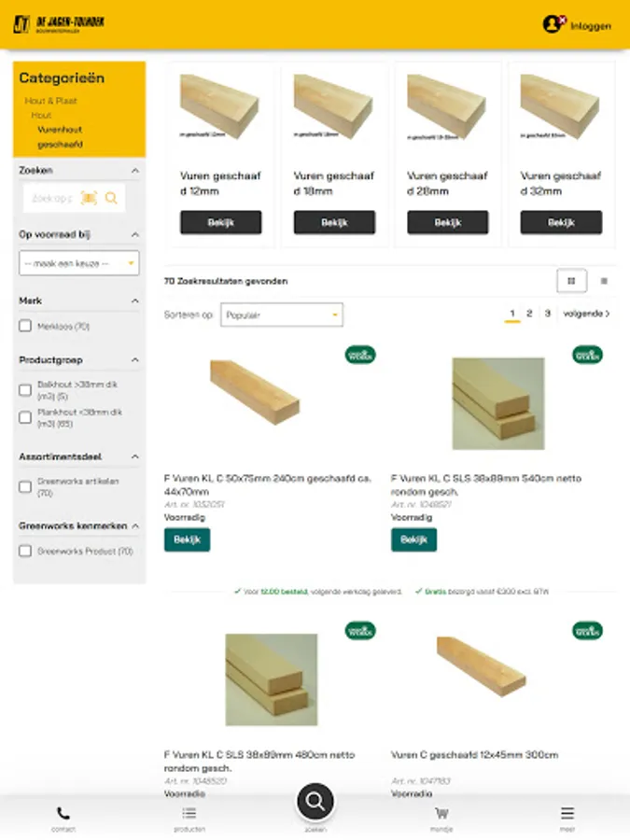Screen dimensions: 630x840
Task: Tick the Balkhout >38mm dik checkbox
Action: (25, 390)
